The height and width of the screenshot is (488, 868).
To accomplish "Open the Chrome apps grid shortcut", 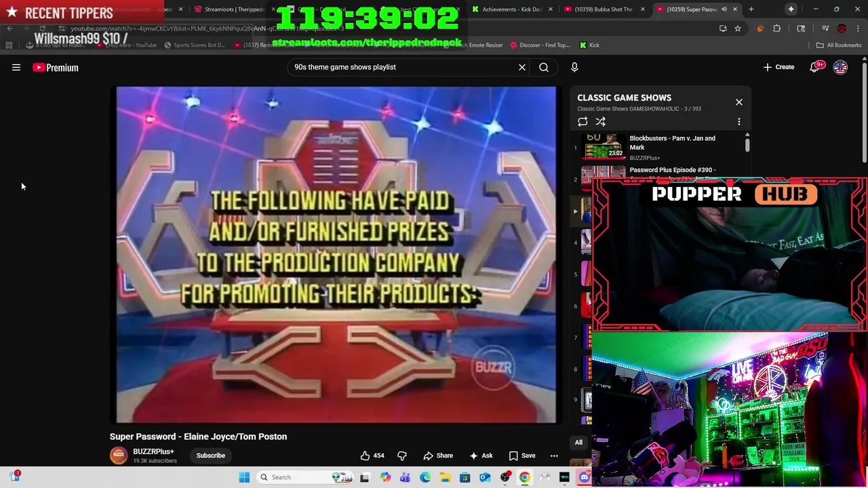I will [9, 45].
